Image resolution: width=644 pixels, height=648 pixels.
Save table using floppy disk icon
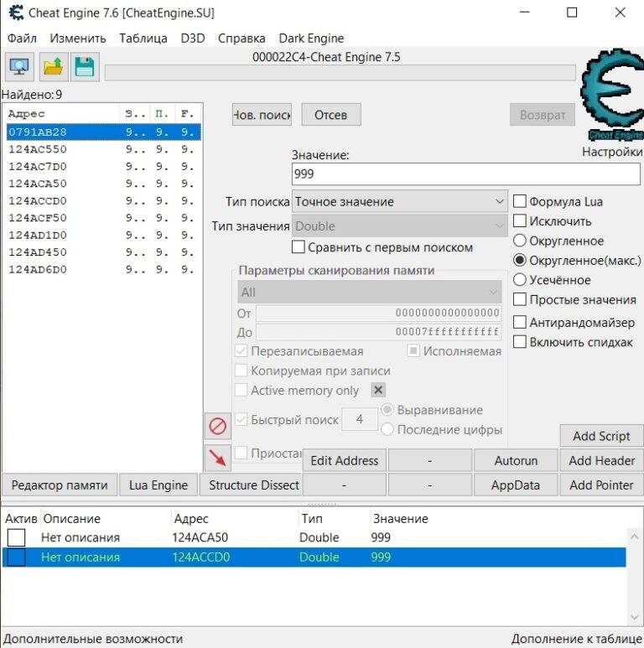pos(85,67)
